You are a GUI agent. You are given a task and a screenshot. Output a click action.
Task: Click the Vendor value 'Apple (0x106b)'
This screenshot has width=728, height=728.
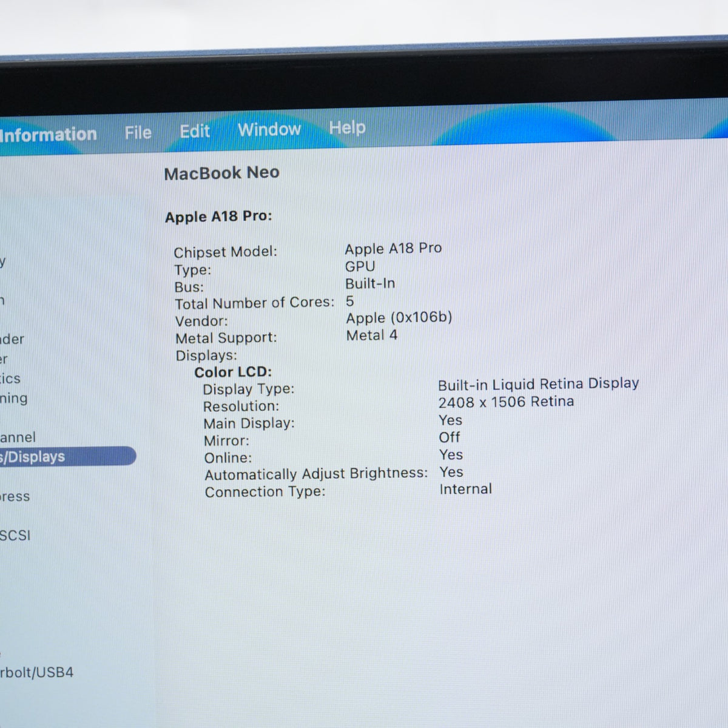click(x=399, y=318)
